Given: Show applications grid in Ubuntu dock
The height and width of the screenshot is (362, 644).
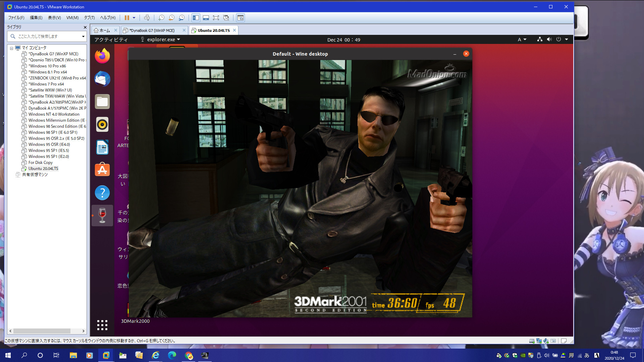Looking at the screenshot, I should pyautogui.click(x=102, y=325).
